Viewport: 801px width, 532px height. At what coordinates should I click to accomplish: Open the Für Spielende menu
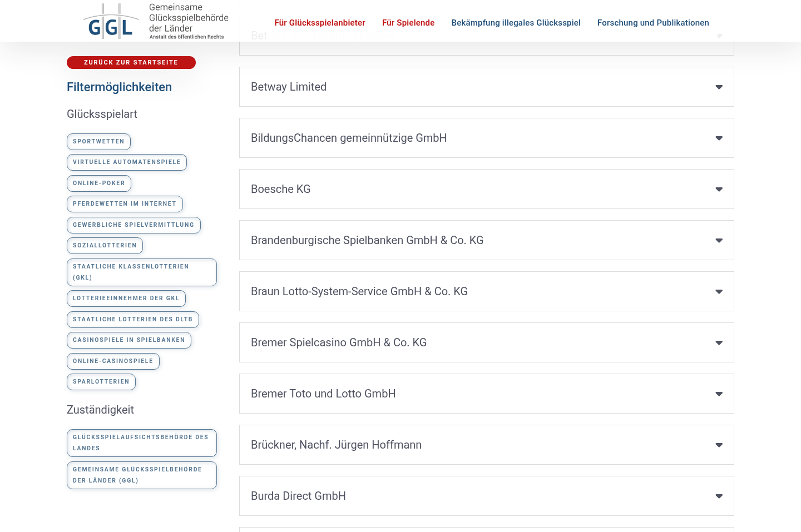[x=408, y=23]
